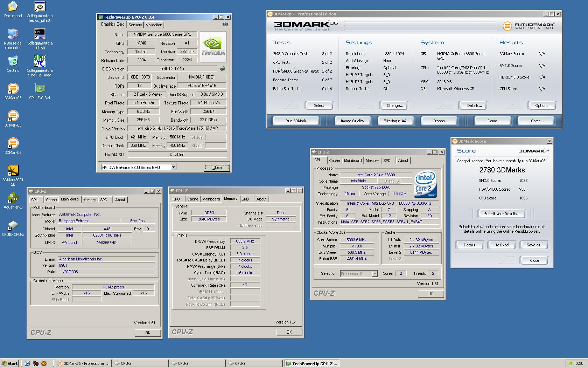Viewport: 588px width, 368px height.
Task: Launch the 3DMark06 desktop icon
Action: (x=13, y=143)
